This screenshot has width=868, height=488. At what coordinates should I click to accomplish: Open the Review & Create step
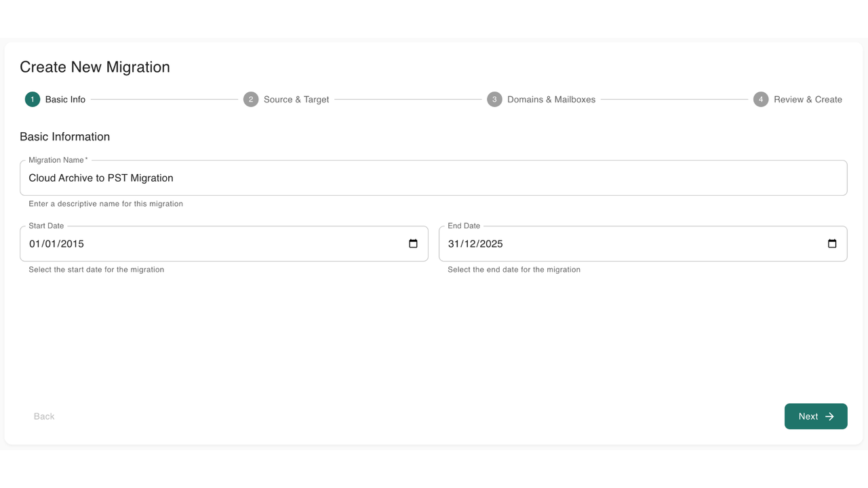pos(808,100)
